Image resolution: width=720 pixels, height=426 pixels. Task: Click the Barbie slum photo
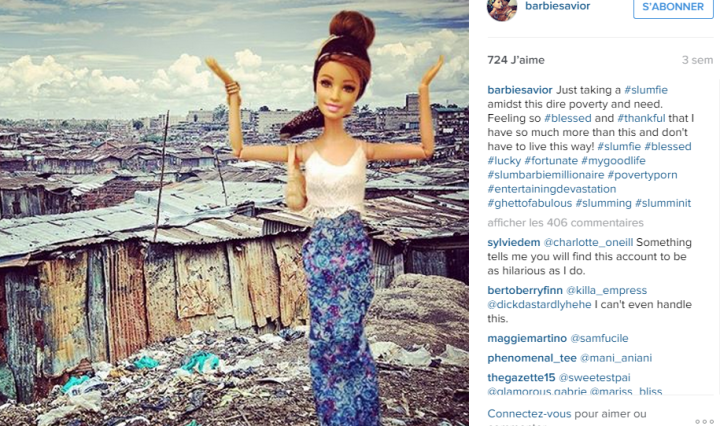[234, 213]
